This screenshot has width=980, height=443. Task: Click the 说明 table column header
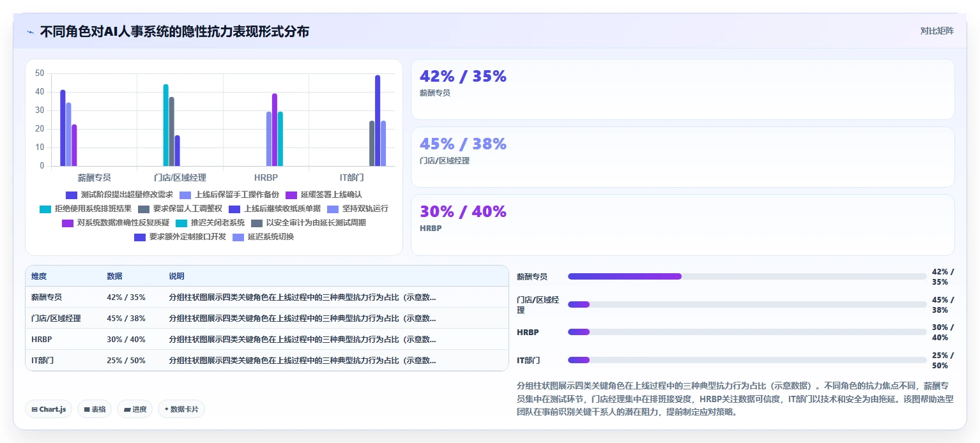coord(176,276)
